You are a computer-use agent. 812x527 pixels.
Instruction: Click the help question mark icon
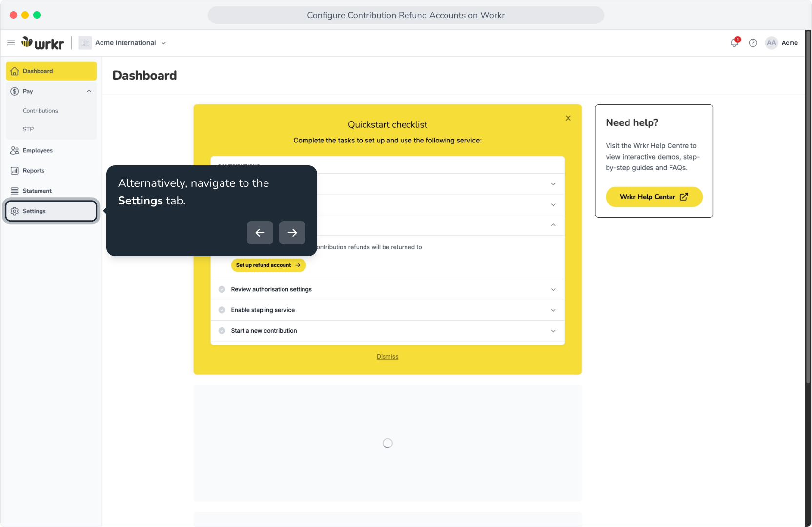pos(753,43)
